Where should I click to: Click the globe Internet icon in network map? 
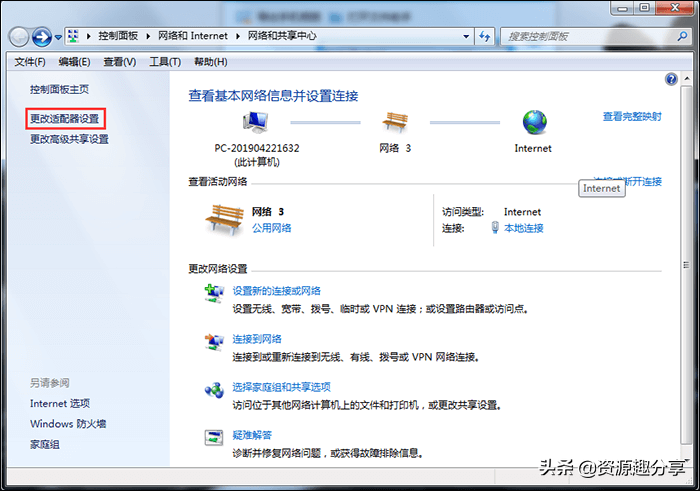tap(534, 122)
